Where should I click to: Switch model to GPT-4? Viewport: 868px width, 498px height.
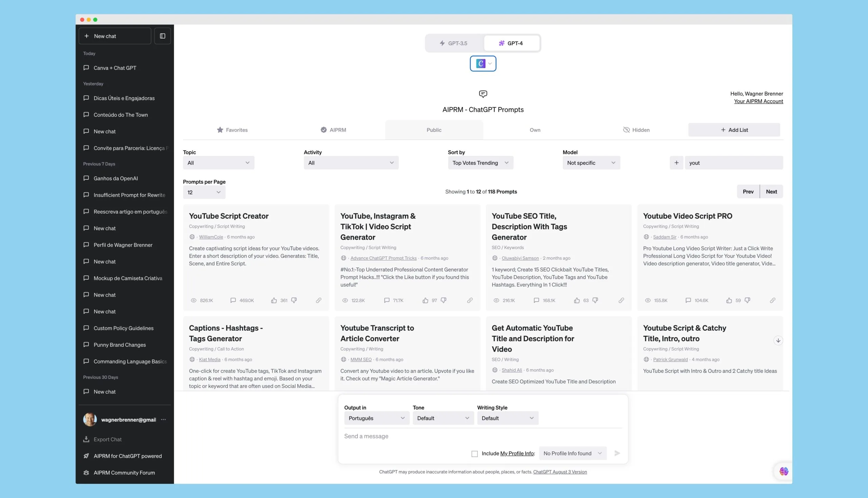pos(512,43)
